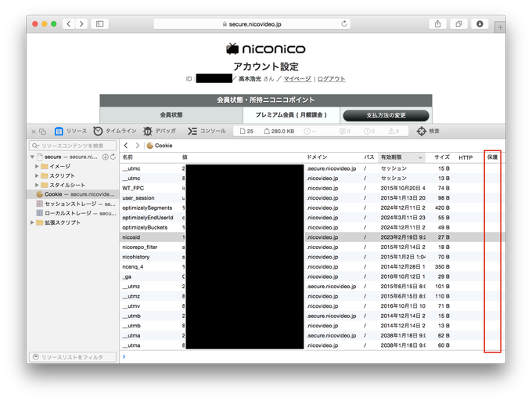Click the warning count triangle indicator

[394, 131]
